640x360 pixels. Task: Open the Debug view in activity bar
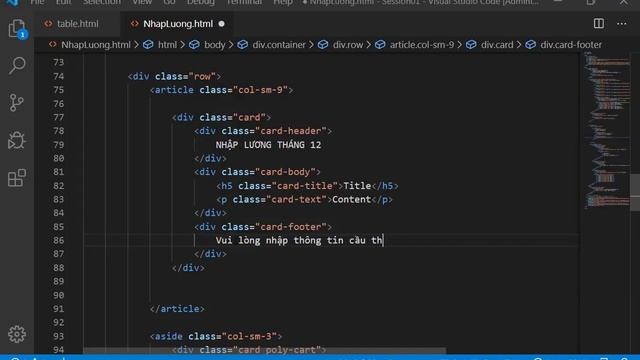(x=17, y=140)
